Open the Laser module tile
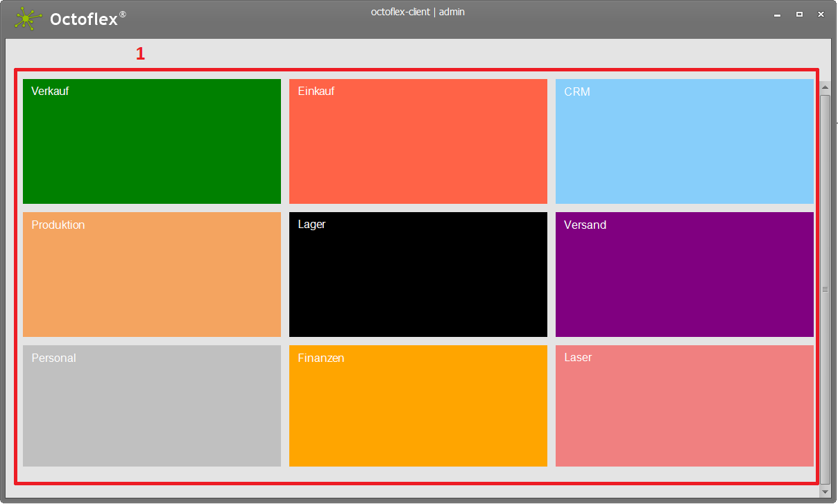This screenshot has height=504, width=838. [684, 406]
